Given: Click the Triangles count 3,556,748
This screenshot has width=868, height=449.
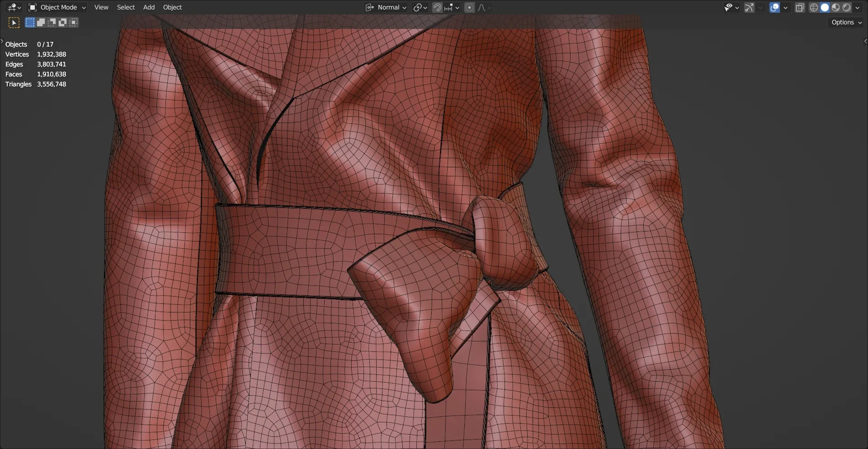Looking at the screenshot, I should [x=52, y=84].
